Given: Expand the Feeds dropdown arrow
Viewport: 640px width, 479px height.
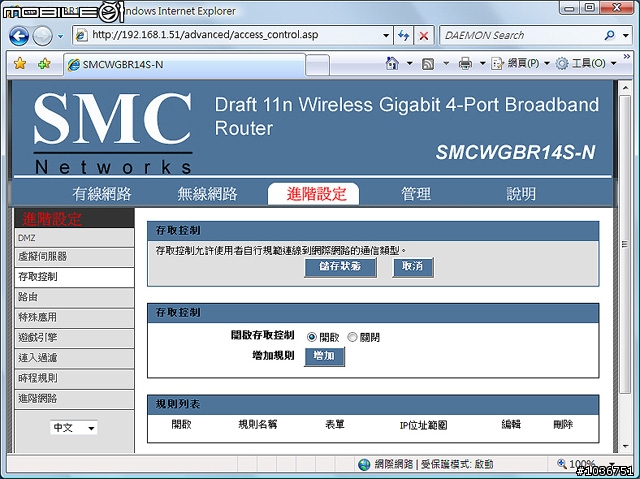Looking at the screenshot, I should click(x=446, y=64).
